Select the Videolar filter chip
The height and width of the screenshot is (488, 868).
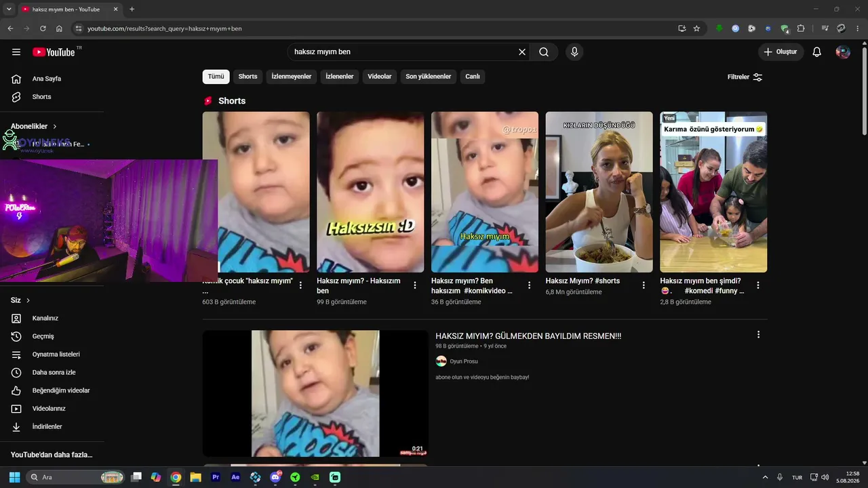[380, 77]
